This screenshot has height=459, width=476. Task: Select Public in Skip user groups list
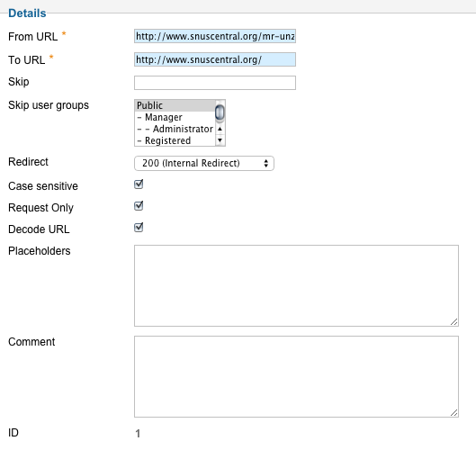[175, 105]
